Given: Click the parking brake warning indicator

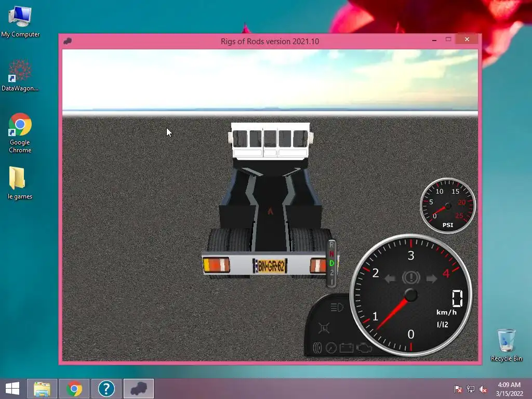Looking at the screenshot, I should tap(411, 277).
